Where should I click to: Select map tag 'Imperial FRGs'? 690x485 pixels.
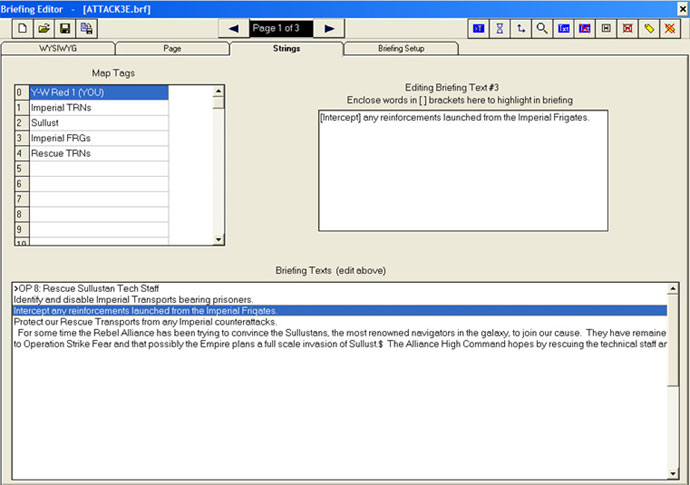pos(99,138)
